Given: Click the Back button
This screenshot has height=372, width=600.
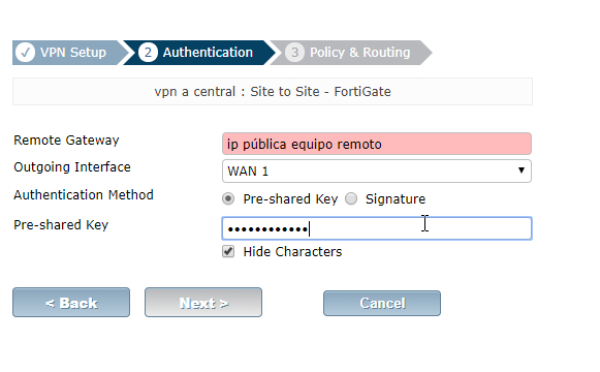Looking at the screenshot, I should point(71,302).
